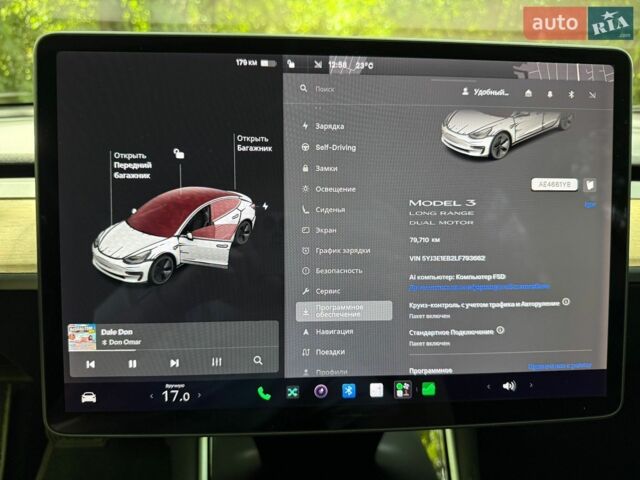Open the release notes link
The height and width of the screenshot is (480, 640).
pyautogui.click(x=560, y=366)
